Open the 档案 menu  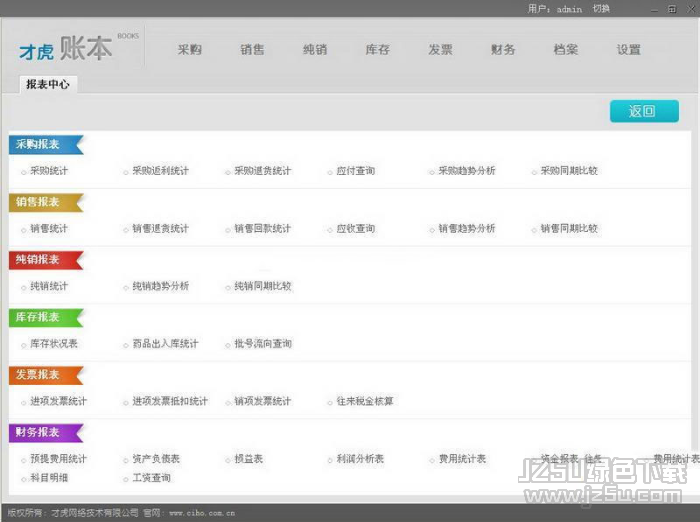(x=566, y=50)
